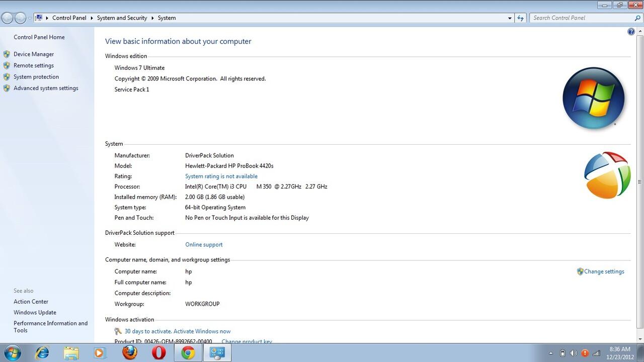Open the recent pages dropdown arrow

(30, 18)
